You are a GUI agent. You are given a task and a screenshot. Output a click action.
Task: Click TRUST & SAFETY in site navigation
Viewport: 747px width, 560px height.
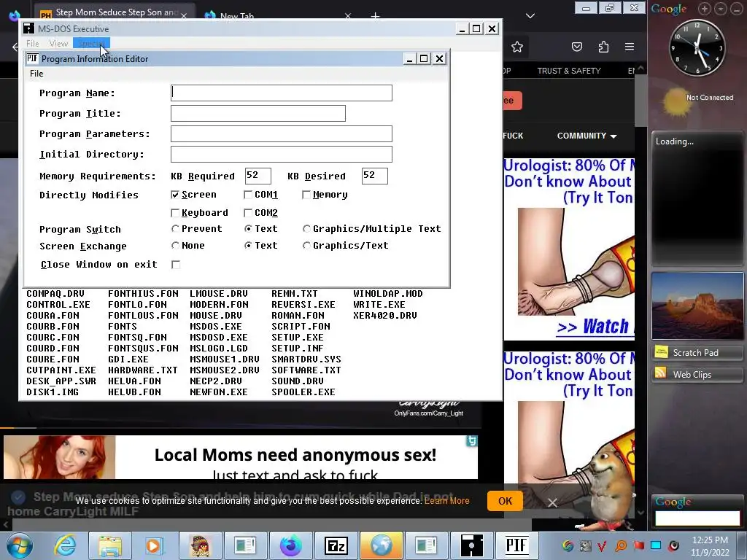pyautogui.click(x=569, y=71)
